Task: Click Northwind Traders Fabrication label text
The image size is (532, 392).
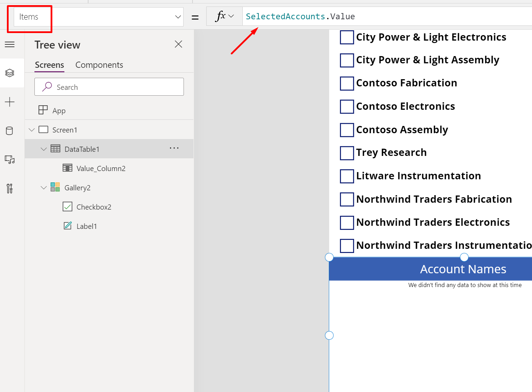Action: 434,199
